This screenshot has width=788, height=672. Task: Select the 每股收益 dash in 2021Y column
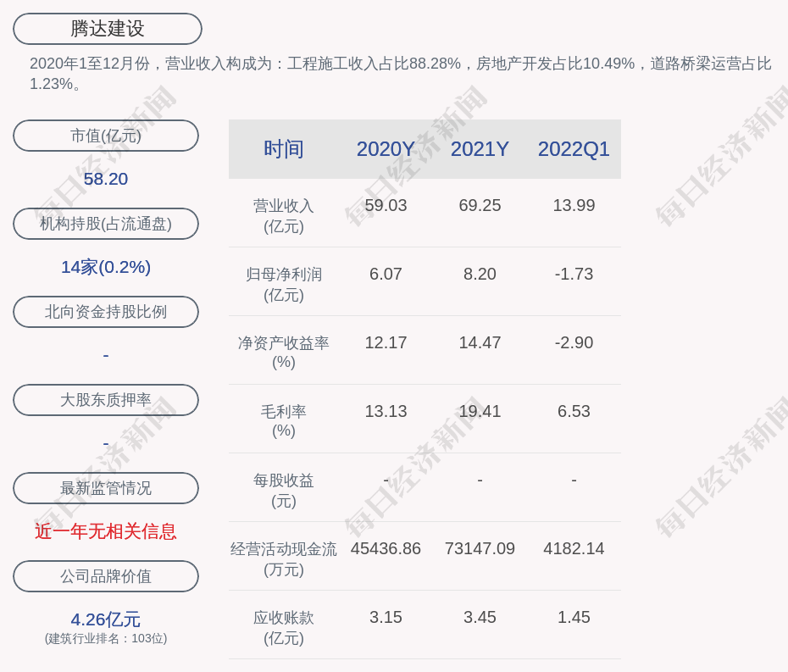(480, 480)
